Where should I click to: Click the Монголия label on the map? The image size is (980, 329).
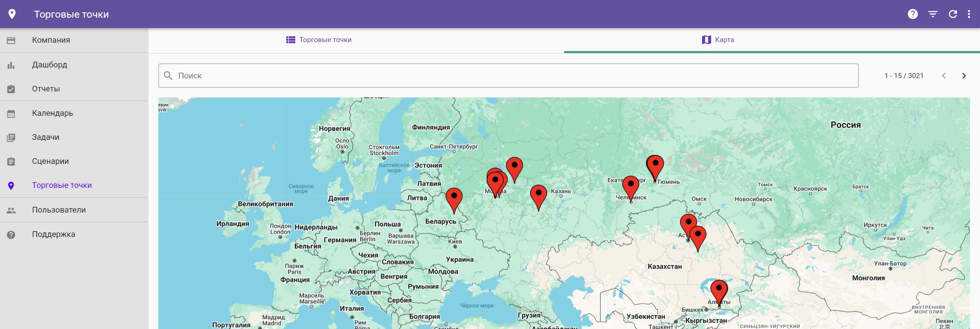pos(868,278)
